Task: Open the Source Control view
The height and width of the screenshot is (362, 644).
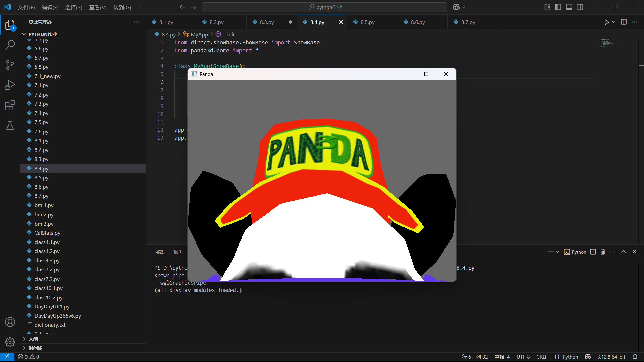Action: coord(10,65)
